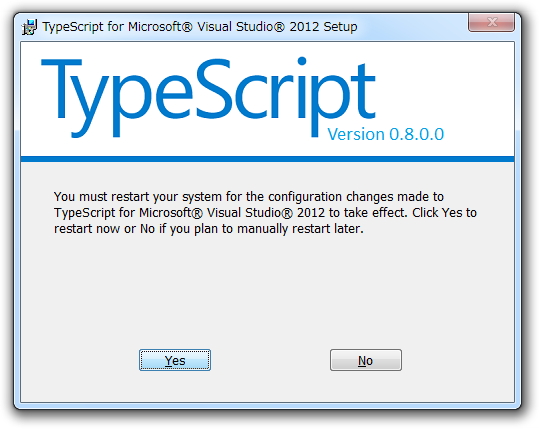Viewport: 539px width, 429px height.
Task: Choose No to restart later
Action: [x=366, y=360]
